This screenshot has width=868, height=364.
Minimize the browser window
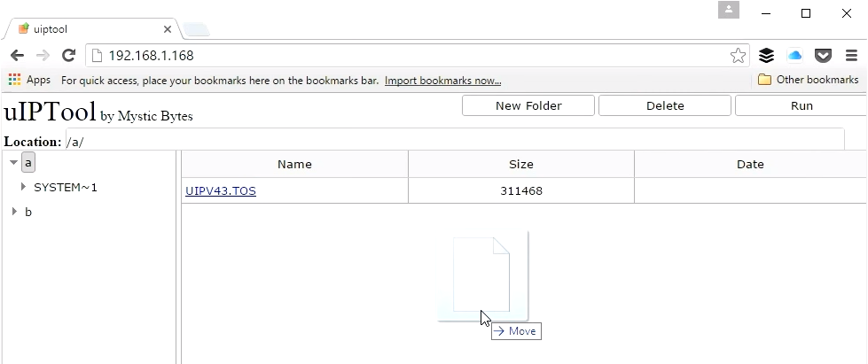(x=766, y=14)
